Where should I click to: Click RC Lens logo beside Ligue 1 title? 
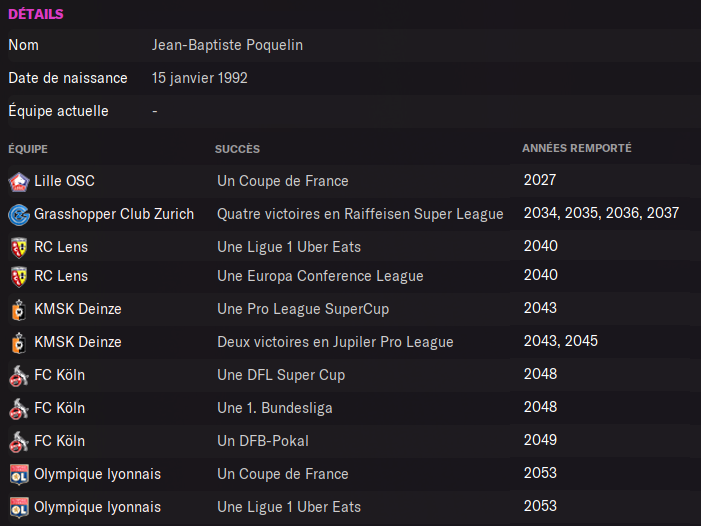[x=18, y=248]
